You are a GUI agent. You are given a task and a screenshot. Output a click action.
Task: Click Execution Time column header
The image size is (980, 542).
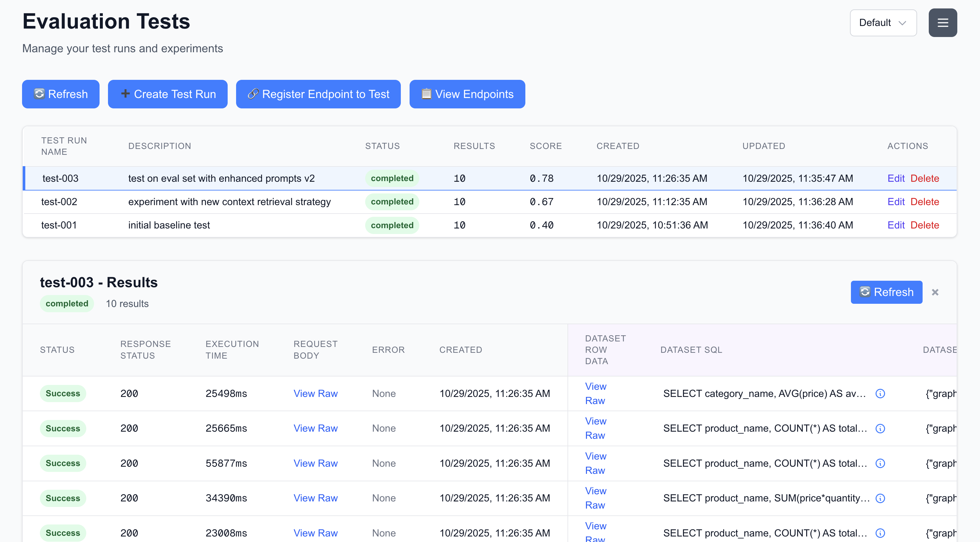pyautogui.click(x=232, y=350)
